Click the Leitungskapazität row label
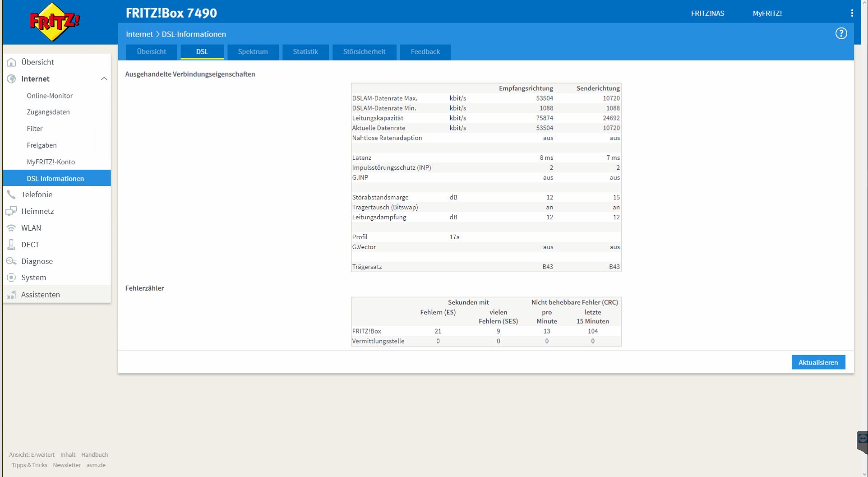 378,118
